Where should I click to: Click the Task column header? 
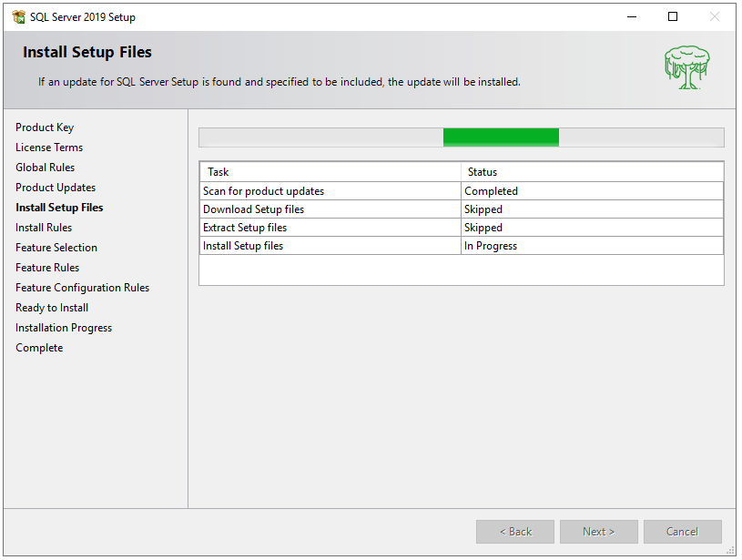tap(330, 172)
